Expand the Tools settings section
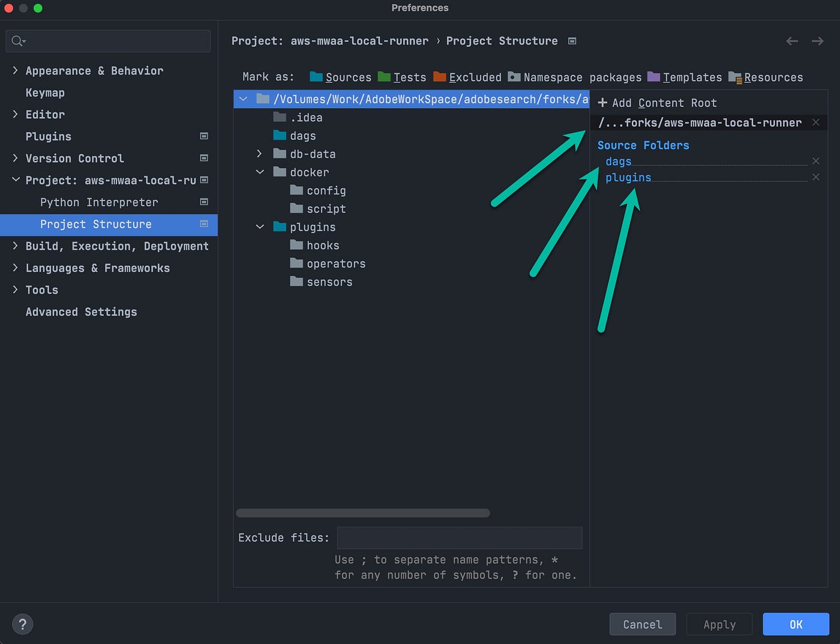The height and width of the screenshot is (644, 840). click(x=15, y=289)
